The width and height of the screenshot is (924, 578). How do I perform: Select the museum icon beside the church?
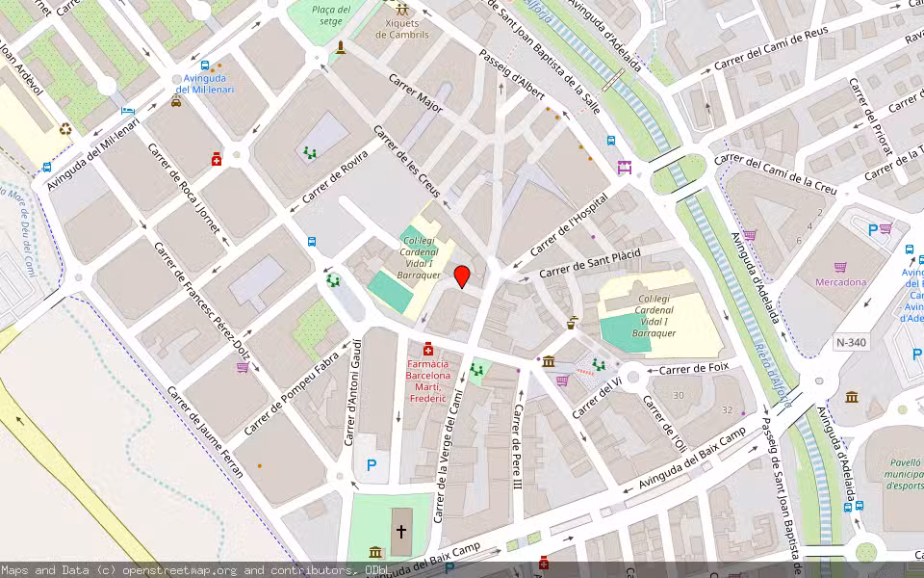click(375, 552)
